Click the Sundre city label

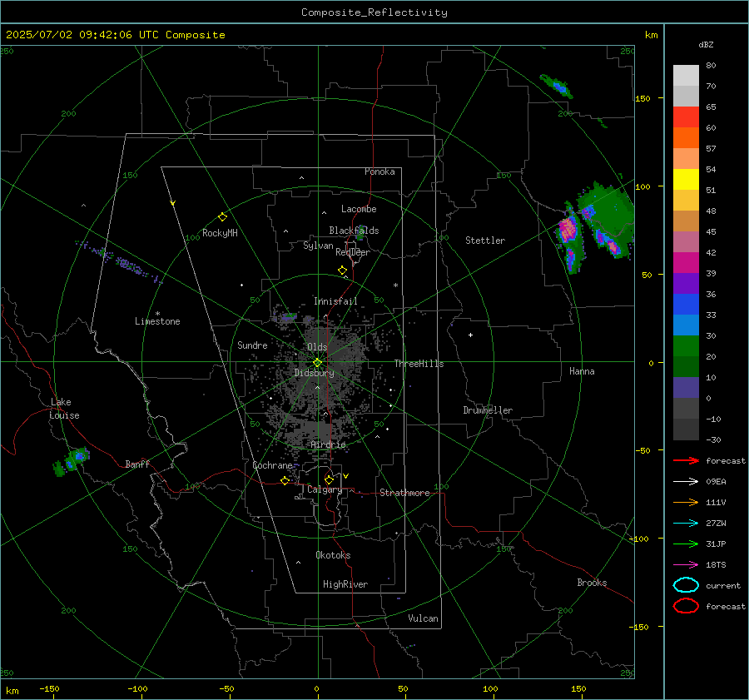252,345
